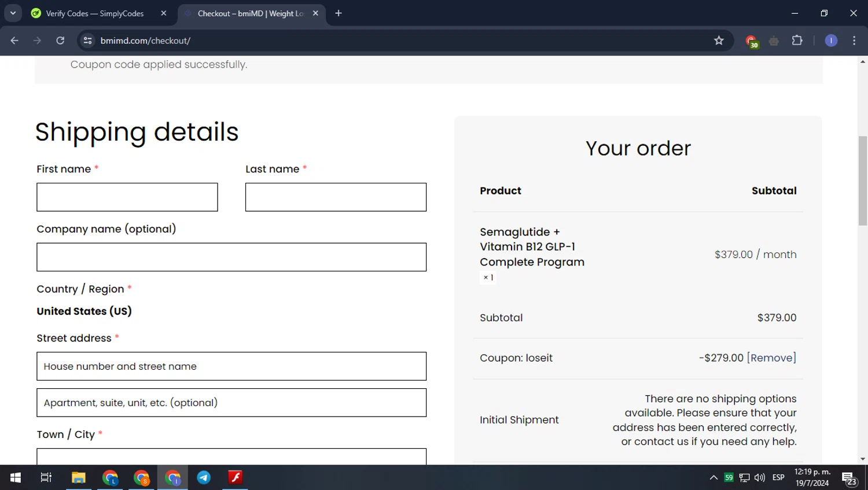The image size is (868, 490).
Task: Open File Explorer from the taskbar
Action: 78,477
